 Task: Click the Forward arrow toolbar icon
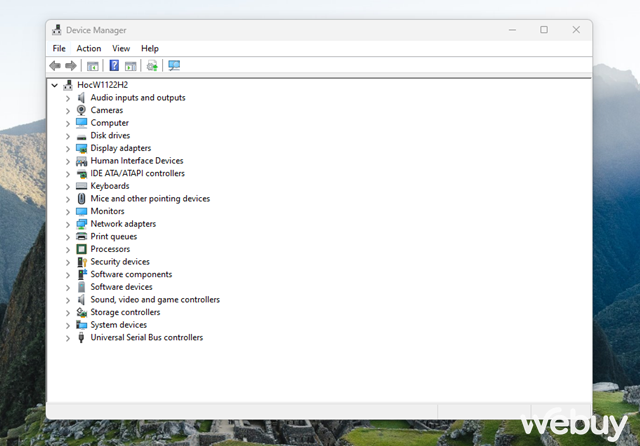71,66
